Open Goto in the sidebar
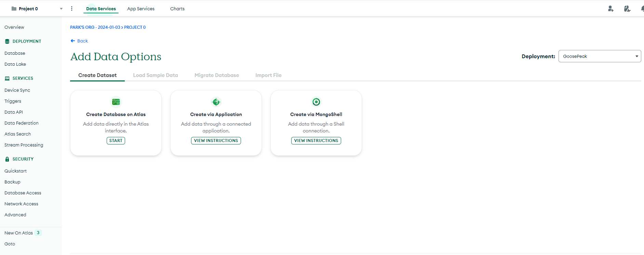 [x=10, y=244]
